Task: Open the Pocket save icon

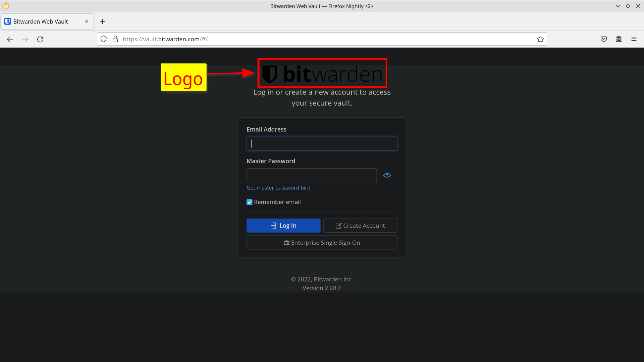Action: pos(604,39)
